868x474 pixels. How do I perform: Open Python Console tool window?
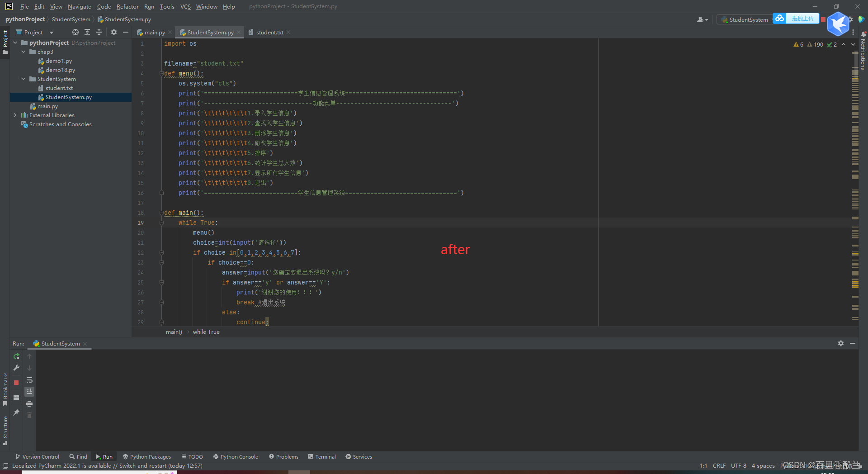[x=236, y=457]
